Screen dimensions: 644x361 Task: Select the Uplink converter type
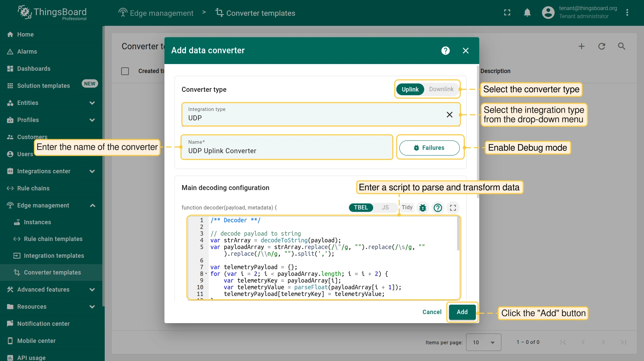click(x=410, y=89)
